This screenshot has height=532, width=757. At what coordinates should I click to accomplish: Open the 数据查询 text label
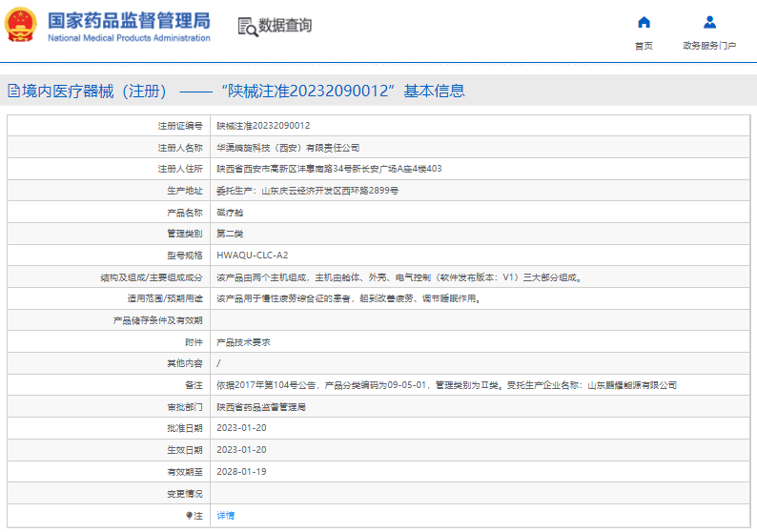tap(285, 26)
